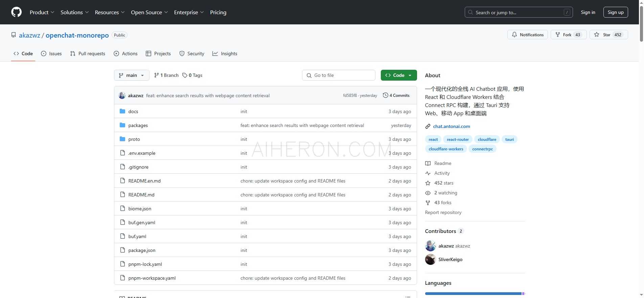Click search magnifier icon in top bar
Image resolution: width=644 pixels, height=298 pixels.
pyautogui.click(x=470, y=12)
